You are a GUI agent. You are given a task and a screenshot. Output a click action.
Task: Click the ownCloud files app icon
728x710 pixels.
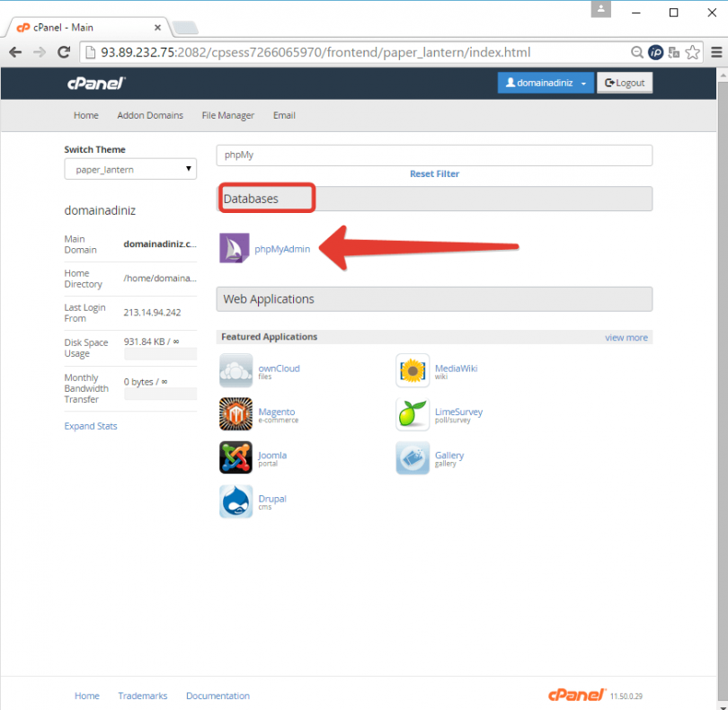click(x=235, y=370)
